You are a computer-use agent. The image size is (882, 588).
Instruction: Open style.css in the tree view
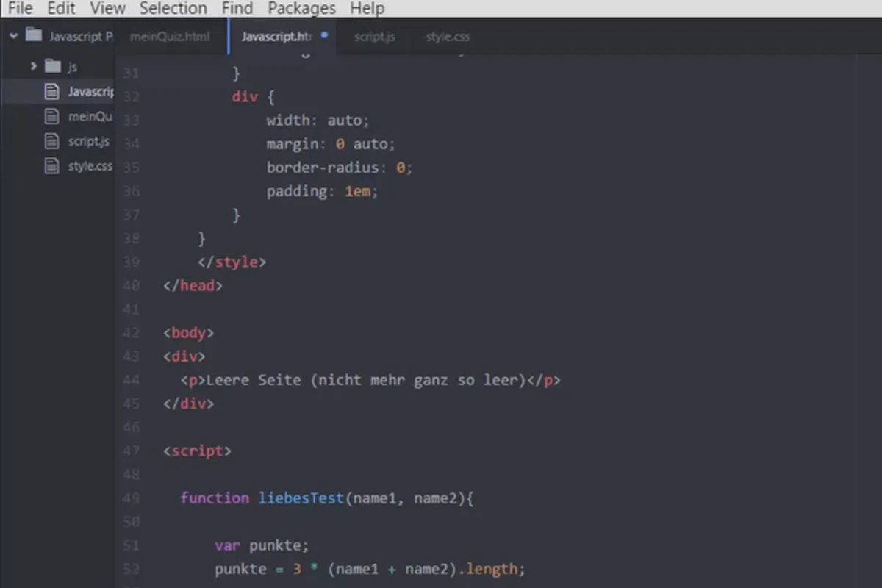90,166
